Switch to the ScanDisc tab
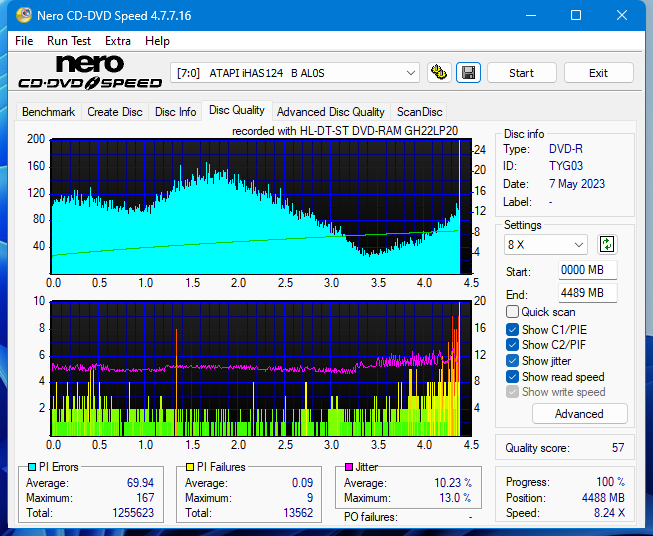Image resolution: width=653 pixels, height=536 pixels. point(419,112)
